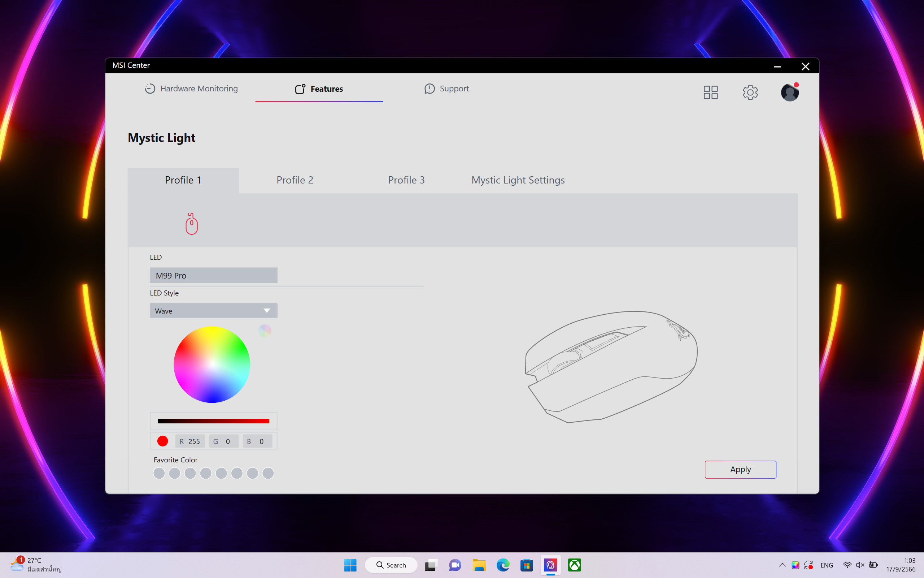
Task: Close the MSI Center window
Action: pos(805,66)
